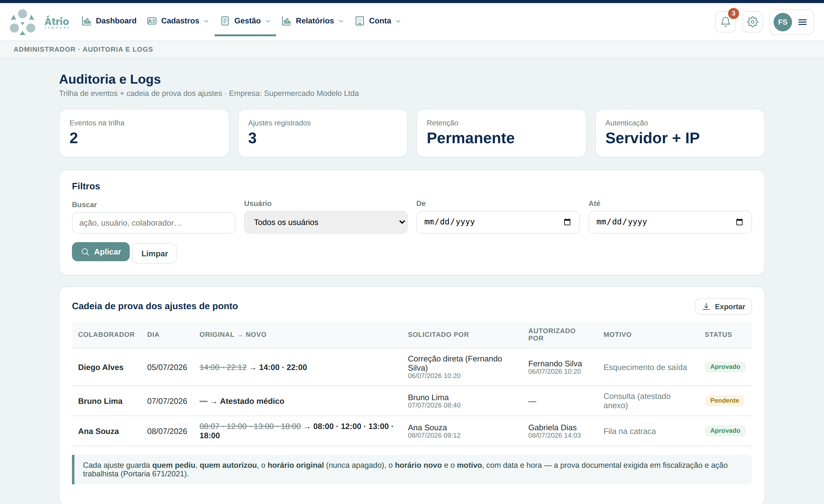
Task: Expand the Cadastros menu chevron
Action: tap(206, 21)
